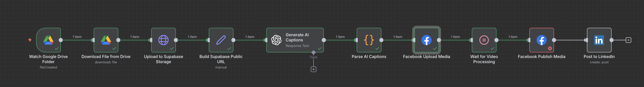Click the 'create: post' subtitle text
The height and width of the screenshot is (87, 644).
tap(599, 62)
